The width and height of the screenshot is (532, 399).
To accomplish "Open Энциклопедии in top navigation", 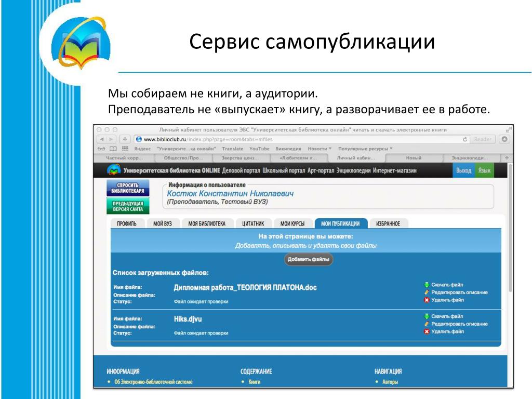I will pyautogui.click(x=353, y=170).
